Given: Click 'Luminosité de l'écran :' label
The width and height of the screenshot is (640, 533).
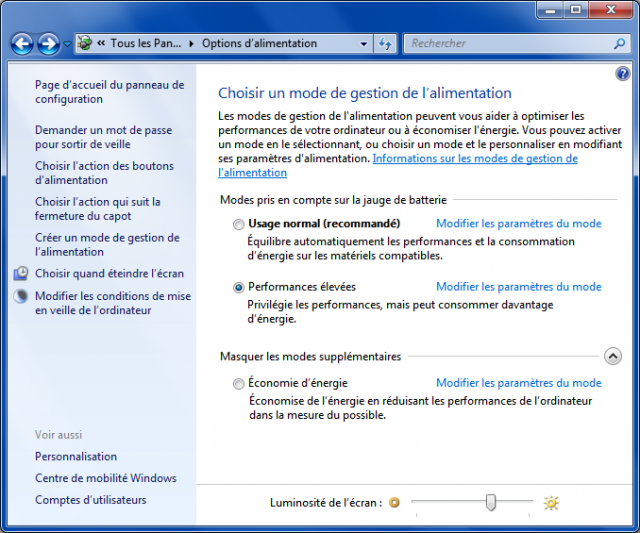Looking at the screenshot, I should (326, 503).
